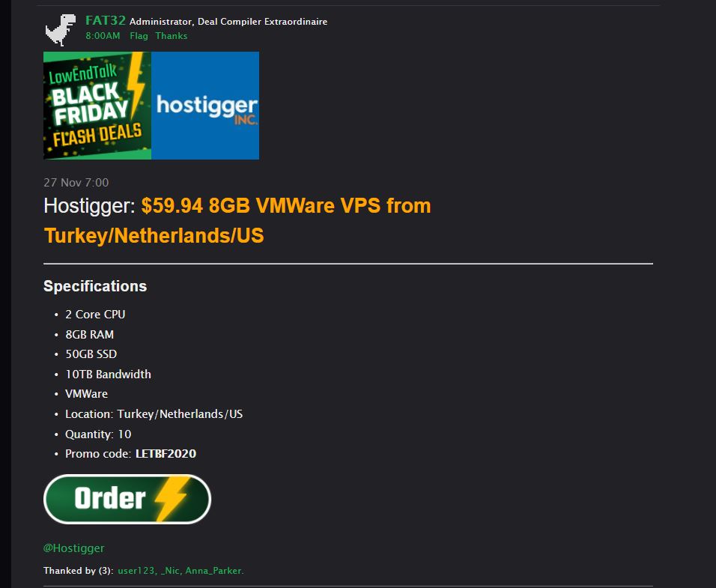Select the '27 Nov 7:00' date text

pos(76,183)
